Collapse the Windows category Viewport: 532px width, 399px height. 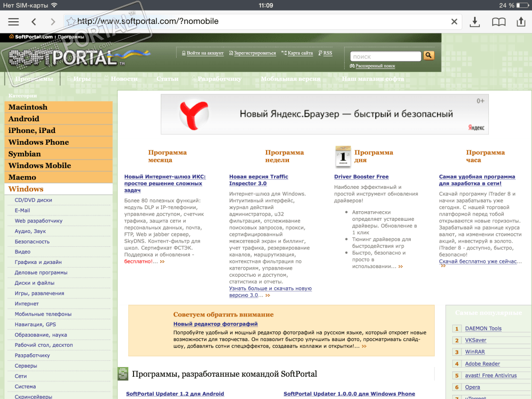pyautogui.click(x=59, y=189)
